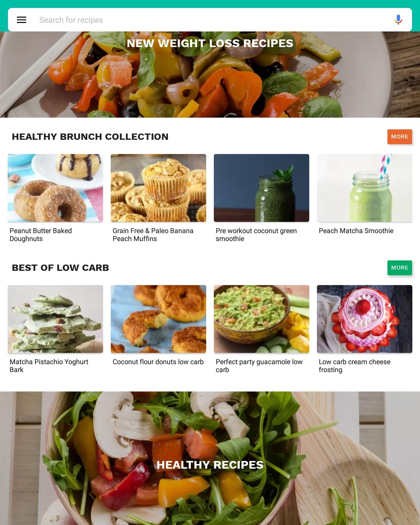Select the Coconut flour donuts photo
Image resolution: width=420 pixels, height=525 pixels.
click(158, 319)
